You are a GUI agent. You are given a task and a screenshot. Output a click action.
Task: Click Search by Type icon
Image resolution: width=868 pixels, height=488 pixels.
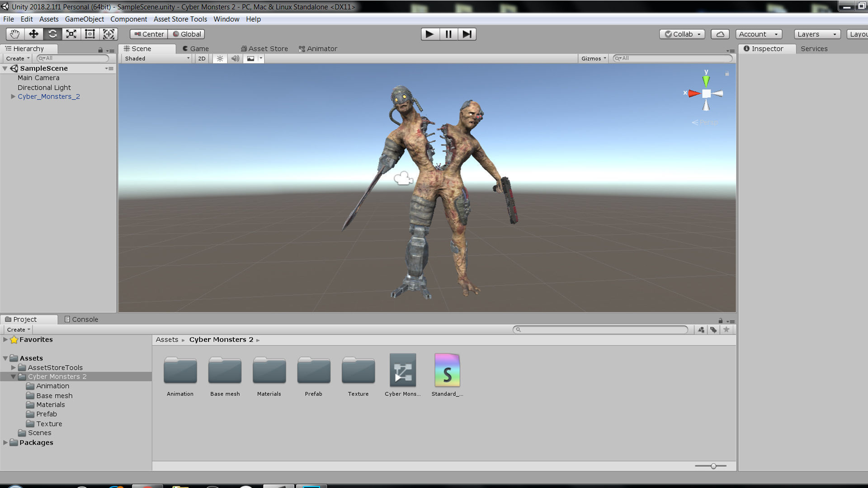tap(701, 329)
